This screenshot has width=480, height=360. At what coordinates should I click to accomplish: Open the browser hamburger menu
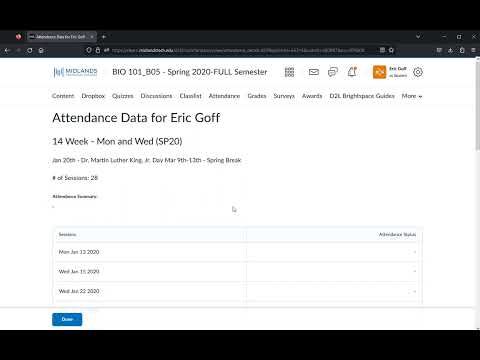[x=473, y=50]
